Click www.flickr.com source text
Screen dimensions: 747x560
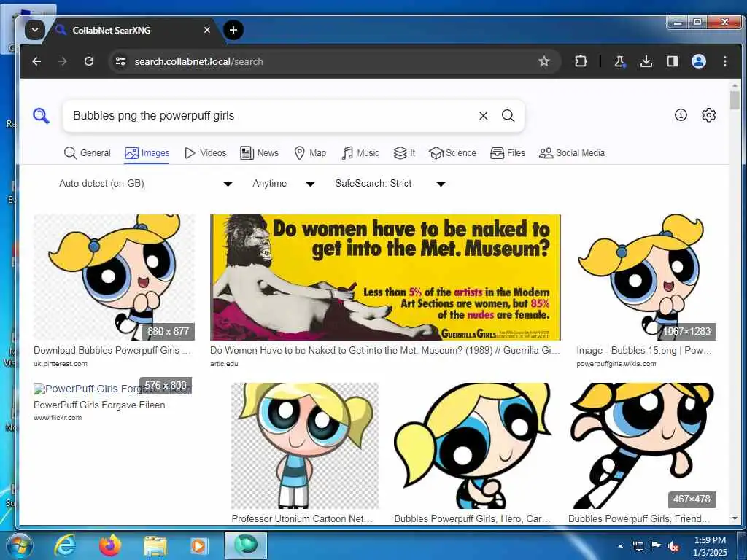(x=58, y=418)
